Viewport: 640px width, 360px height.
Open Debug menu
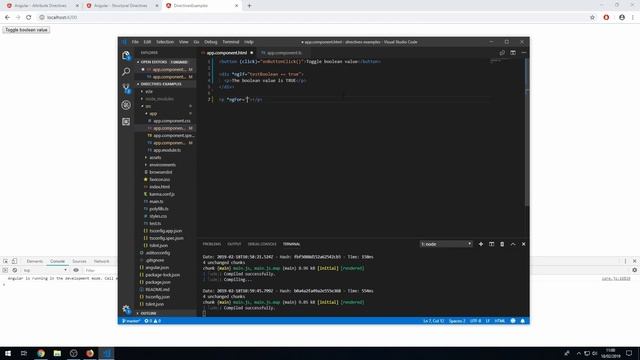pyautogui.click(x=211, y=42)
